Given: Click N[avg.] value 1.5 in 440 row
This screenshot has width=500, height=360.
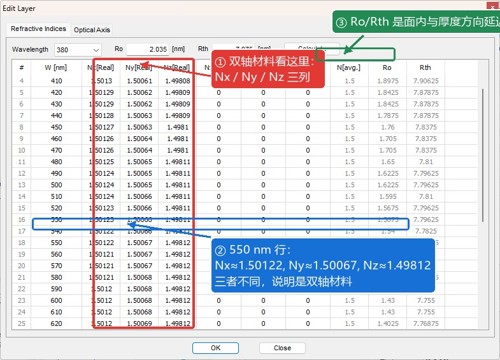Looking at the screenshot, I should coord(349,115).
